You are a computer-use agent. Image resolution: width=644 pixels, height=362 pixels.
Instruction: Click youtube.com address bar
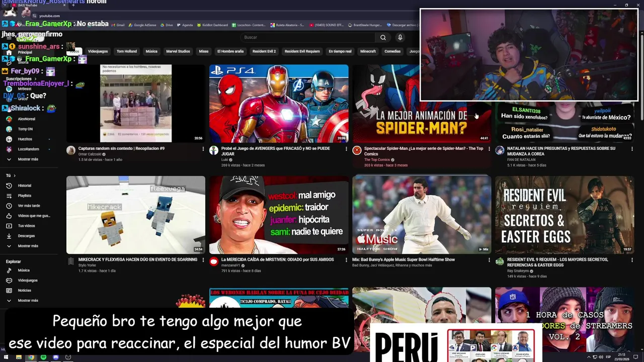click(50, 16)
